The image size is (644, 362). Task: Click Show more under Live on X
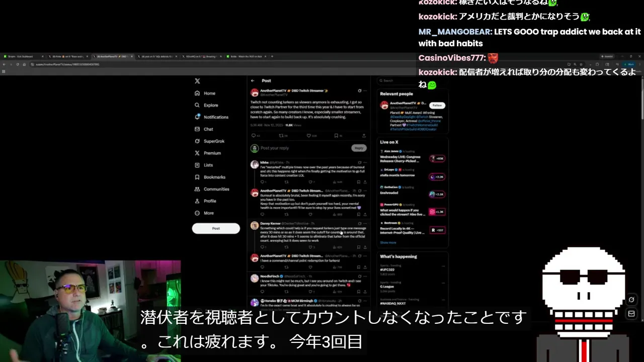coord(388,242)
